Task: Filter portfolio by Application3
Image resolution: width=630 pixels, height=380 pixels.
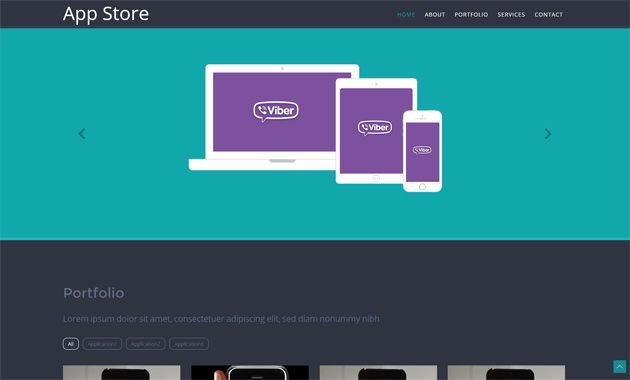Action: coord(189,344)
